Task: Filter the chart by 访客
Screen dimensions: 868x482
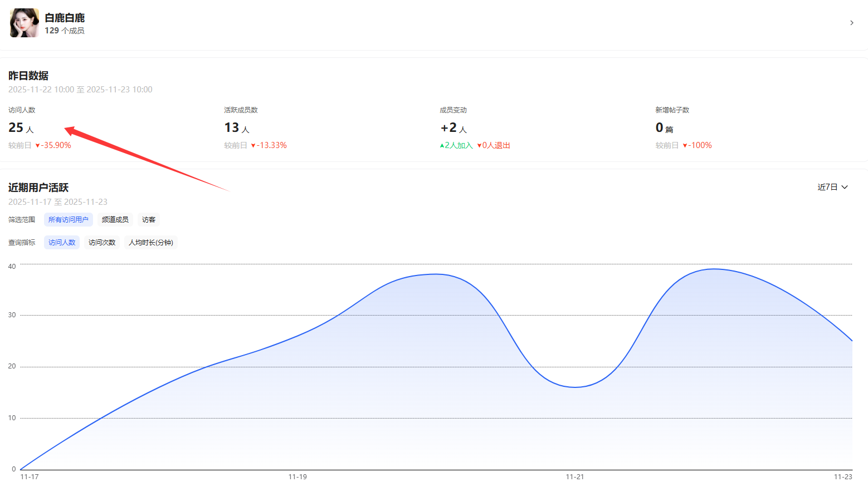Action: tap(149, 220)
